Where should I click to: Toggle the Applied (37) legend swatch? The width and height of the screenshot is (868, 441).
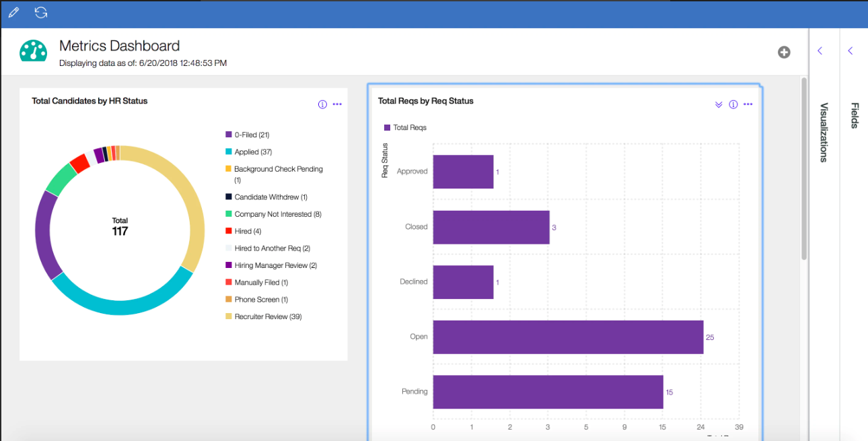pos(229,152)
